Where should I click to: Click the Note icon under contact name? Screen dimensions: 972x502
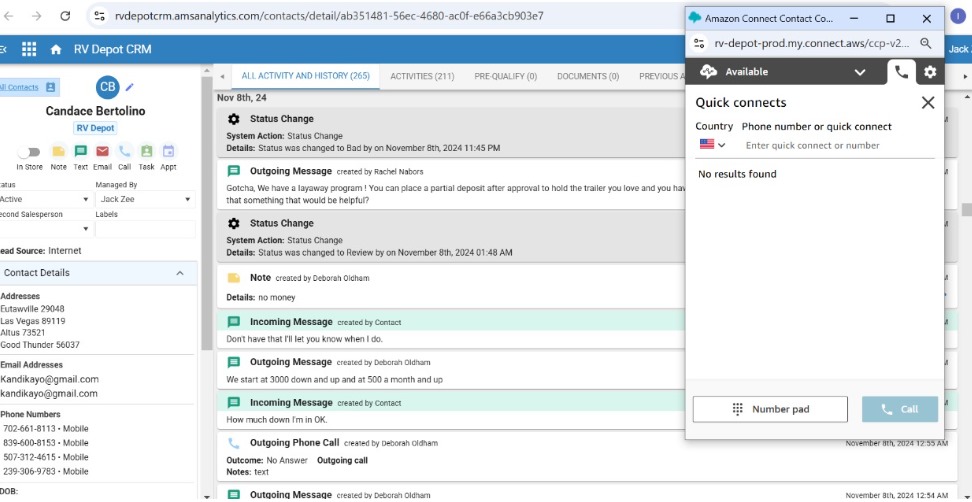tap(59, 152)
